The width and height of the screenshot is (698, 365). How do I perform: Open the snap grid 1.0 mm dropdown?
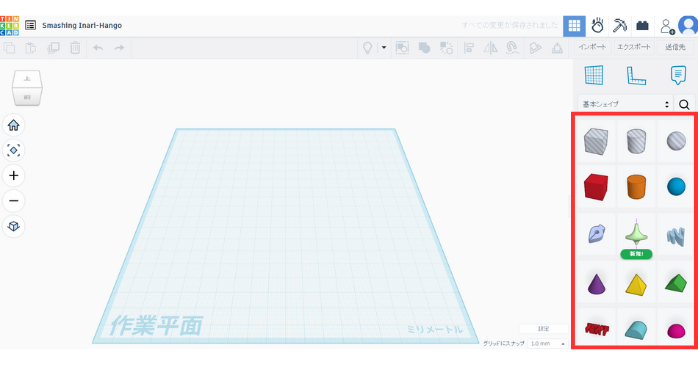click(x=548, y=344)
